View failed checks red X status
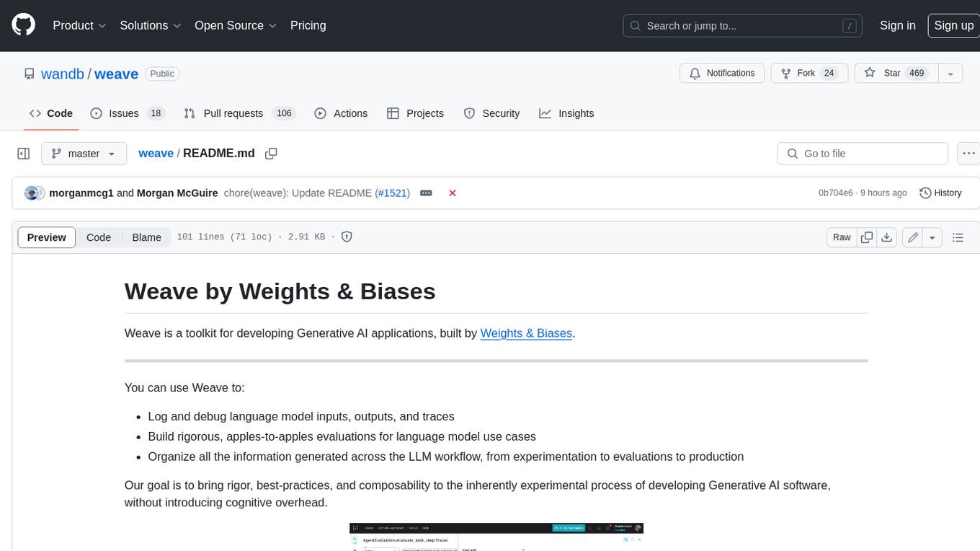The image size is (980, 551). [453, 193]
